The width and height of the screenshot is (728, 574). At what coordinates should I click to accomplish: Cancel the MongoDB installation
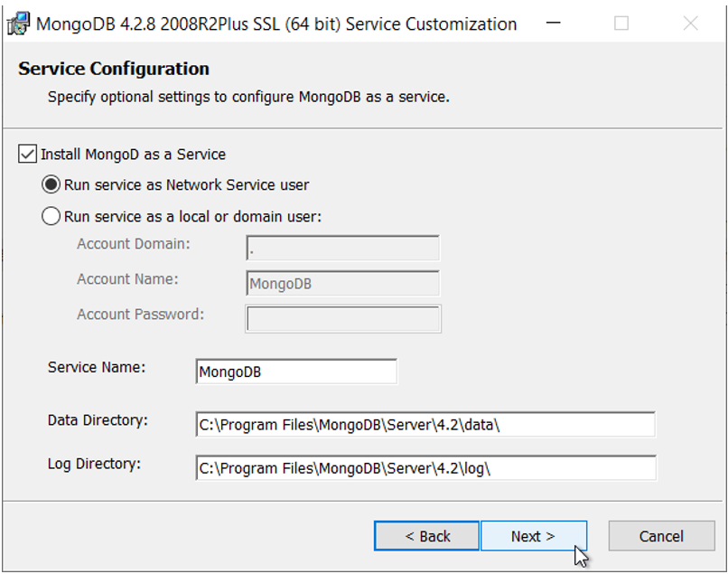point(661,536)
